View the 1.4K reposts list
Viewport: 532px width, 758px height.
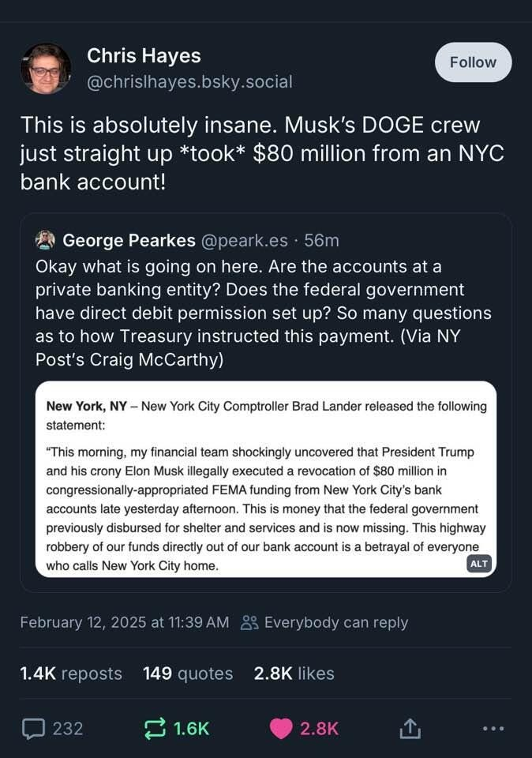click(71, 674)
